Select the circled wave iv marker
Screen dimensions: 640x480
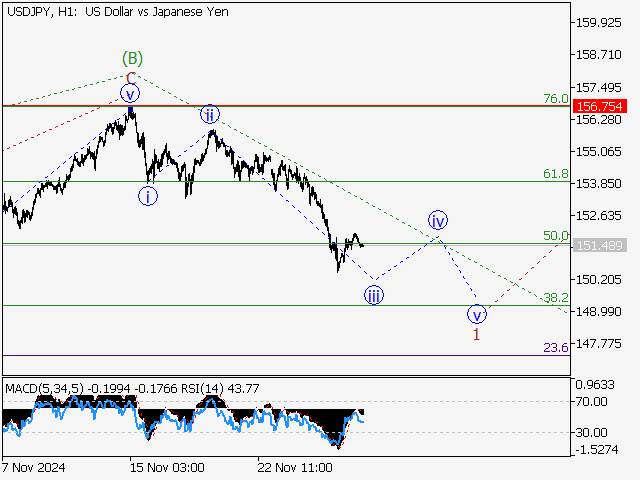(x=438, y=220)
